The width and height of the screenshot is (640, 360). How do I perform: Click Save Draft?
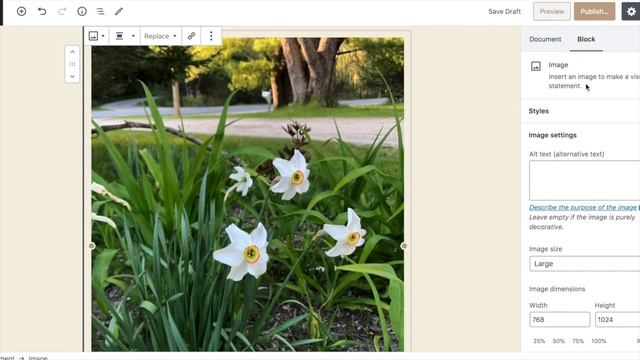(x=504, y=11)
